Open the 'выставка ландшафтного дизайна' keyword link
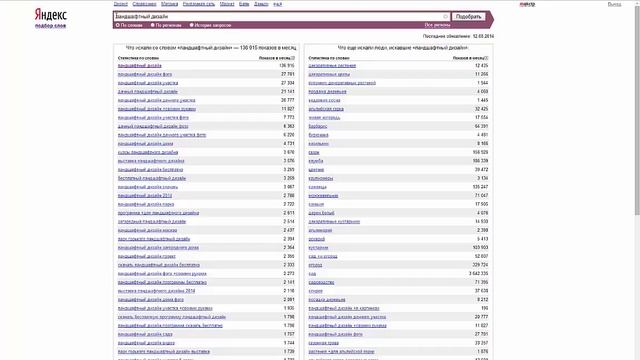Image resolution: width=640 pixels, height=360 pixels. tap(151, 161)
